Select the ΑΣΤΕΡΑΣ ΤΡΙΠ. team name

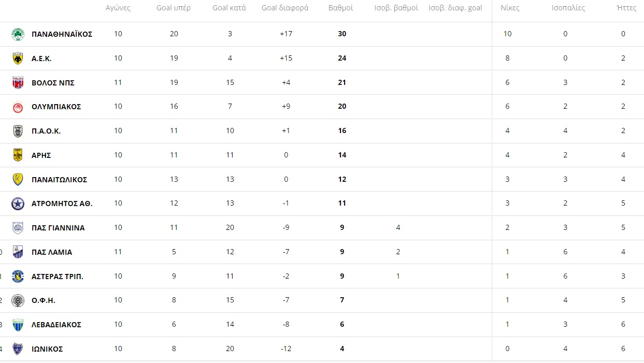[57, 277]
